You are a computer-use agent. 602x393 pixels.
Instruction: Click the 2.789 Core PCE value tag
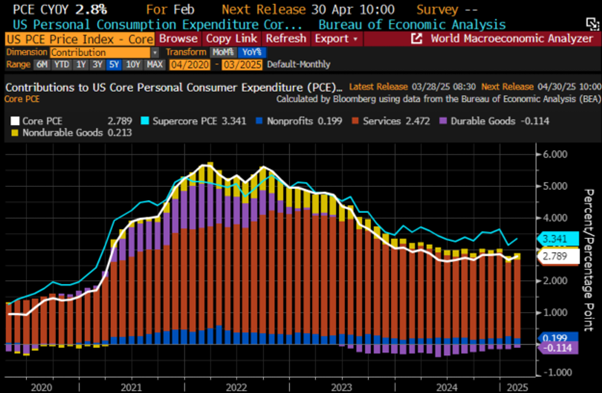pyautogui.click(x=559, y=256)
